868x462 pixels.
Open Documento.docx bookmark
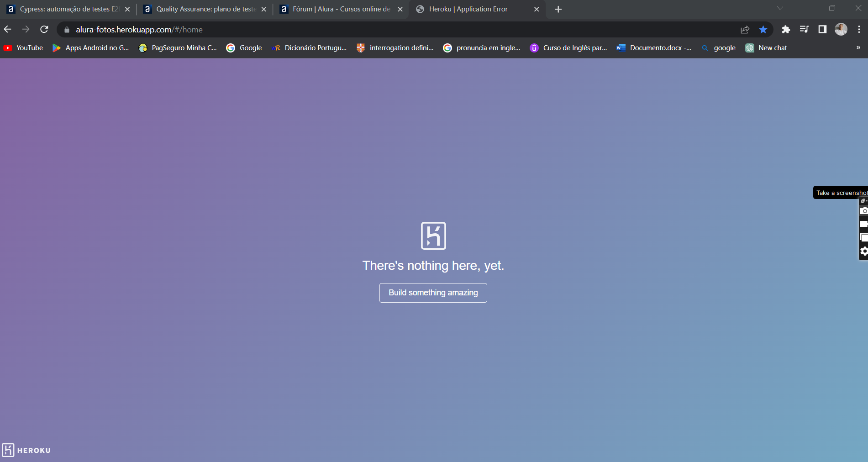pyautogui.click(x=654, y=47)
